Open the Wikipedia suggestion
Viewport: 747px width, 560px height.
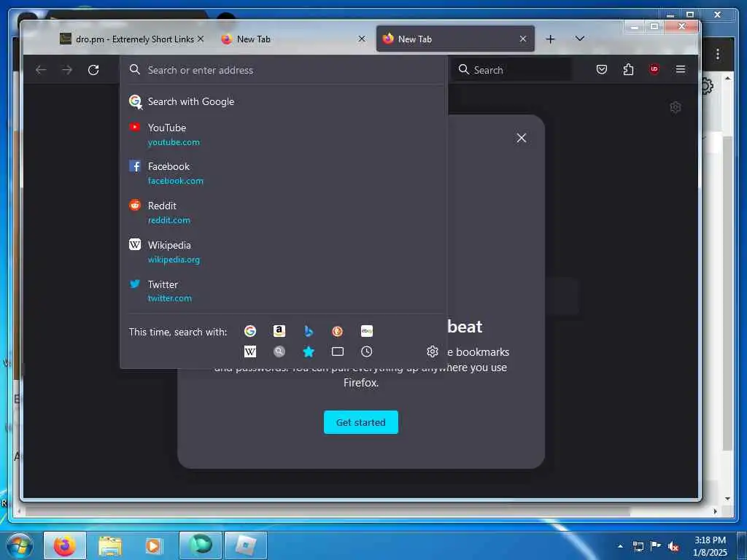(x=284, y=252)
